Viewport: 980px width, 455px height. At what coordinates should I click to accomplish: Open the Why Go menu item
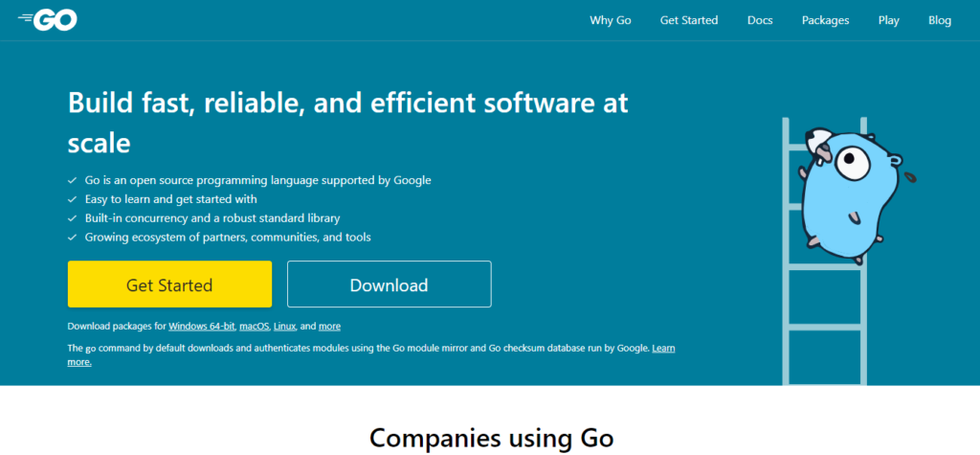pos(610,21)
